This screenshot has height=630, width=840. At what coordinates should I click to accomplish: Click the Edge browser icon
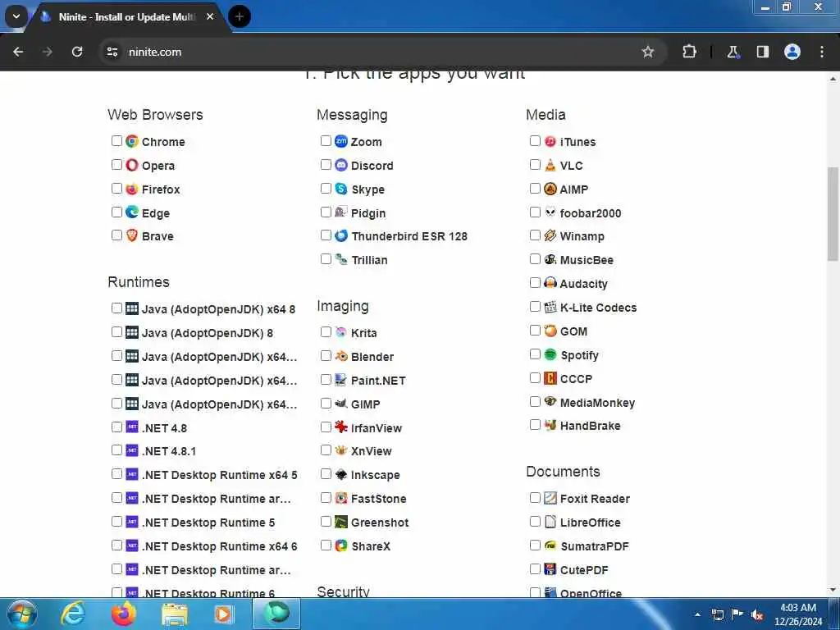point(132,212)
